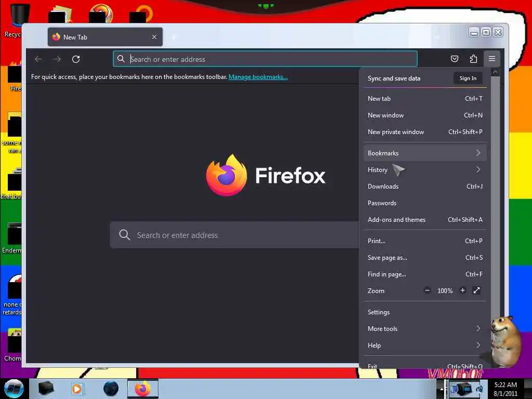
Task: Choose Find in page...
Action: pos(425,274)
